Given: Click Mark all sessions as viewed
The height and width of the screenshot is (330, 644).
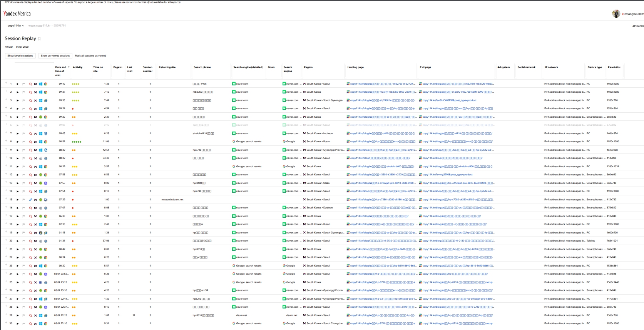Looking at the screenshot, I should [x=90, y=56].
